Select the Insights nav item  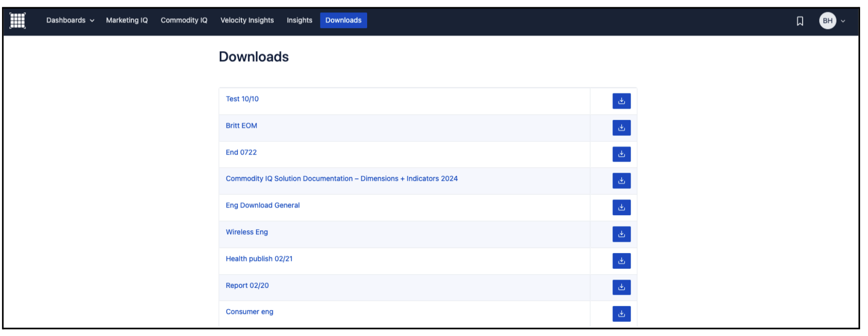299,21
